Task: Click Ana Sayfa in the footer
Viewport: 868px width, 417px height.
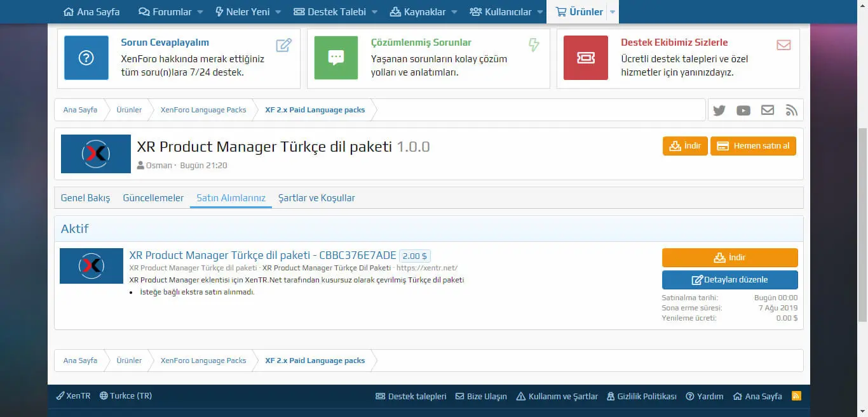Action: point(757,396)
